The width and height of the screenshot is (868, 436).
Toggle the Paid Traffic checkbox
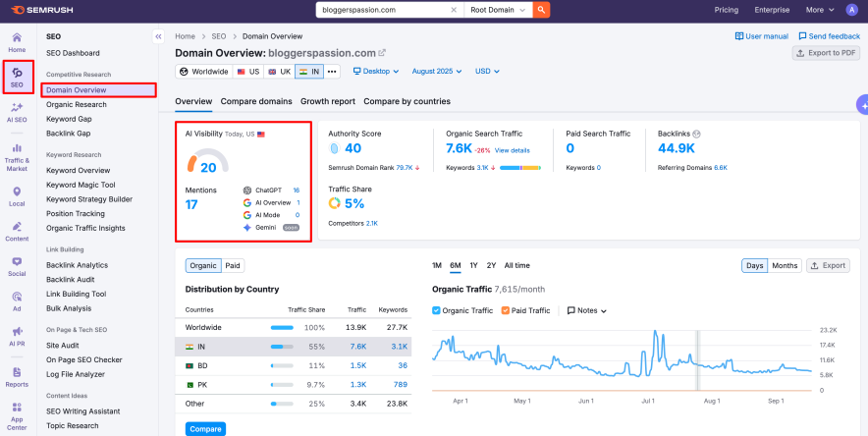coord(505,310)
